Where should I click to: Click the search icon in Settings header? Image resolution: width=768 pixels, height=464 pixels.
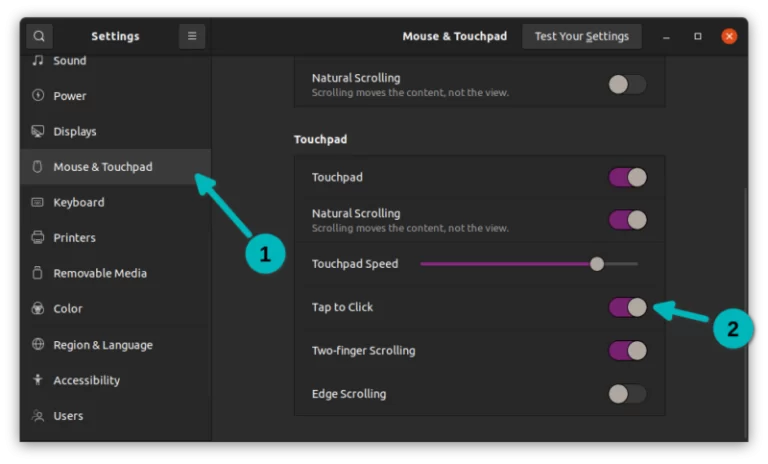click(x=39, y=36)
